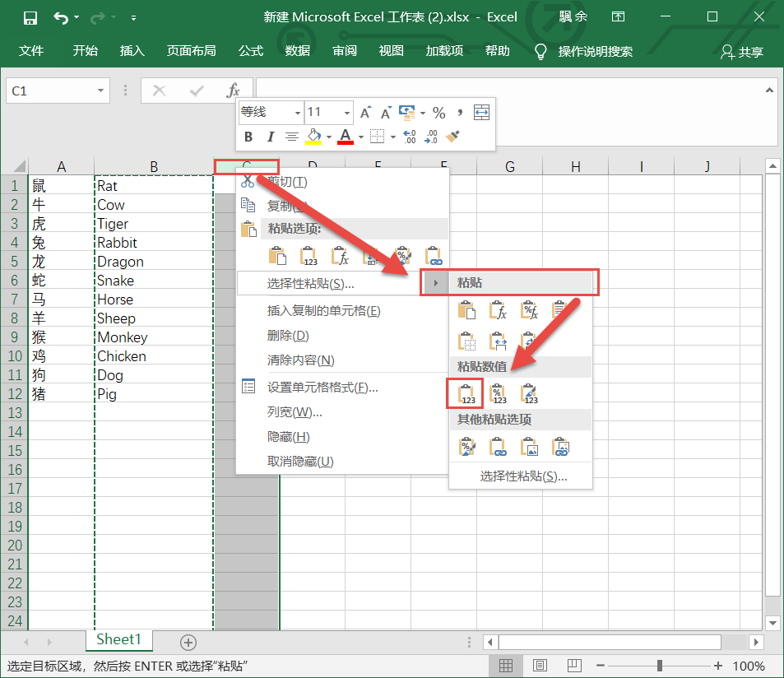Screen dimensions: 784x678
Task: Toggle Italic formatting
Action: pos(271,136)
